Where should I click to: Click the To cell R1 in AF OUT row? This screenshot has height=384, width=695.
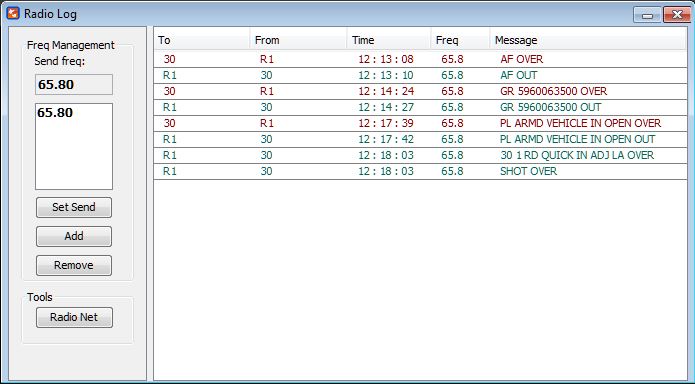170,75
